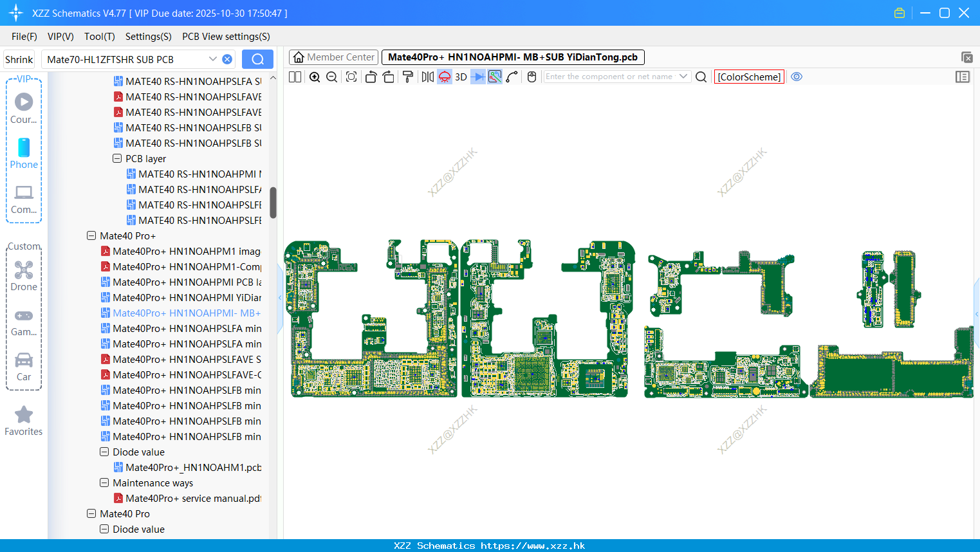This screenshot has height=552, width=980.
Task: Open Mate40Pro+_HN1NOAHM1.pcb file
Action: point(188,467)
